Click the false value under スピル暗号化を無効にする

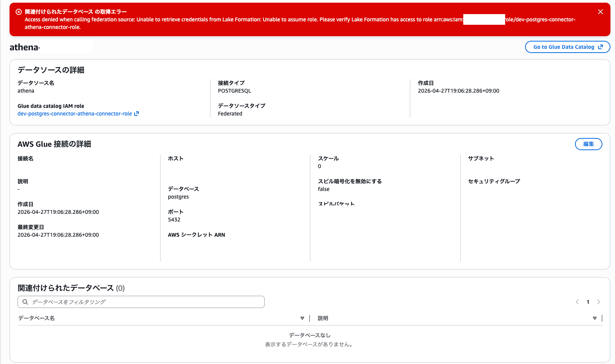click(x=324, y=189)
